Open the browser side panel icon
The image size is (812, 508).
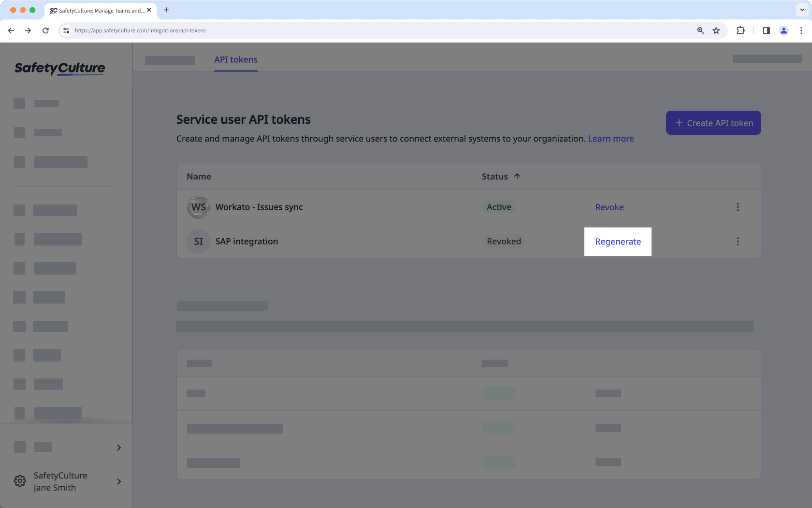(x=766, y=30)
